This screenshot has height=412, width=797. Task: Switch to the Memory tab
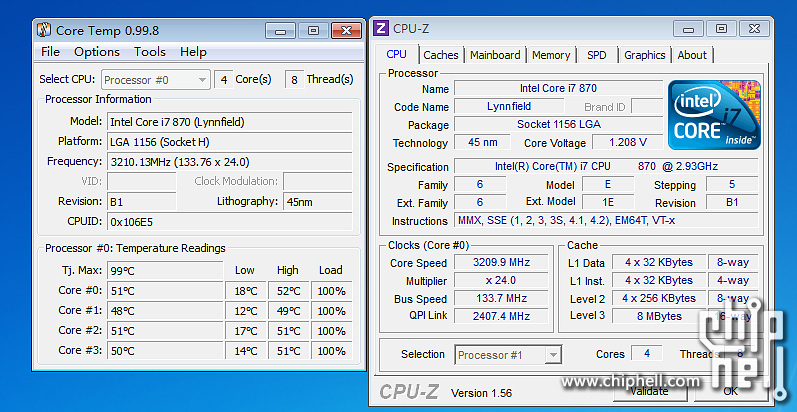click(551, 55)
